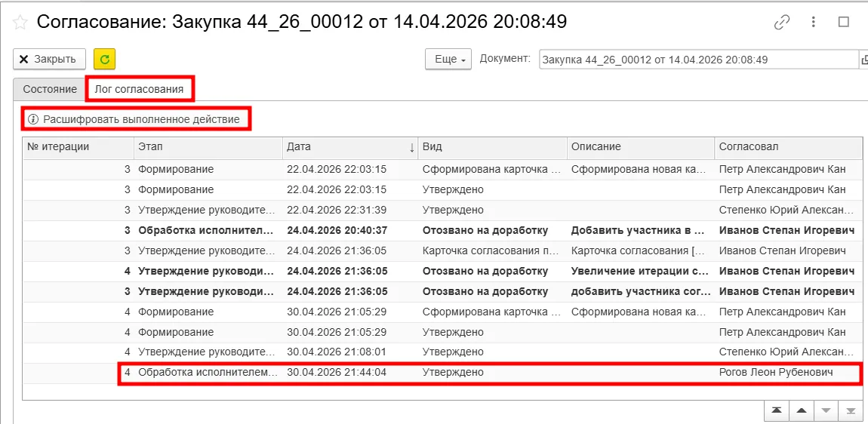Click Утверждено in Рогов Леон Рубенович row
This screenshot has width=868, height=424.
point(493,373)
